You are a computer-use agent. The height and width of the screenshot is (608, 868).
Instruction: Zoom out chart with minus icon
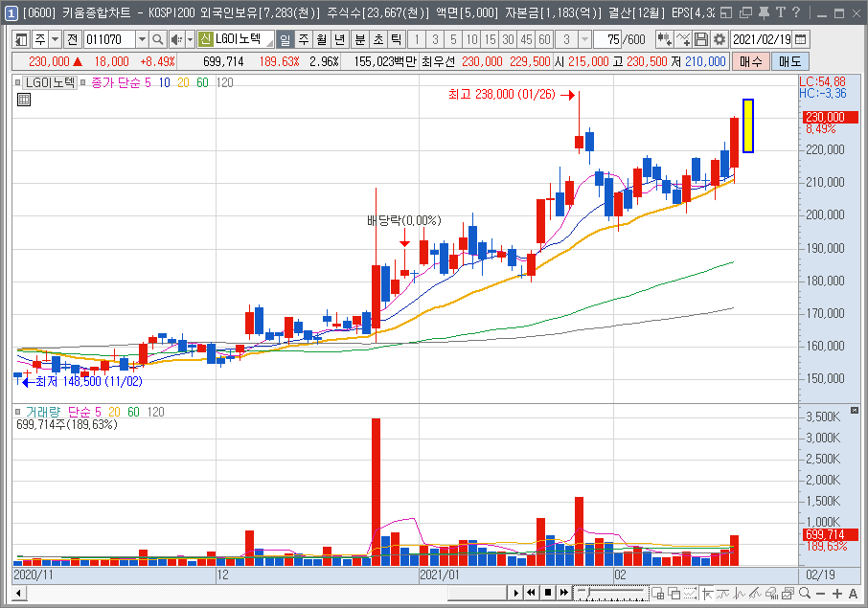tap(821, 593)
